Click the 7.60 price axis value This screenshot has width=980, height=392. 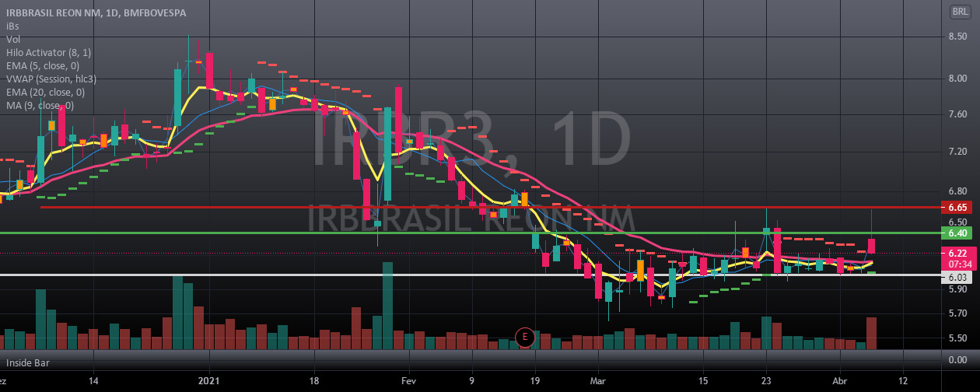point(957,114)
